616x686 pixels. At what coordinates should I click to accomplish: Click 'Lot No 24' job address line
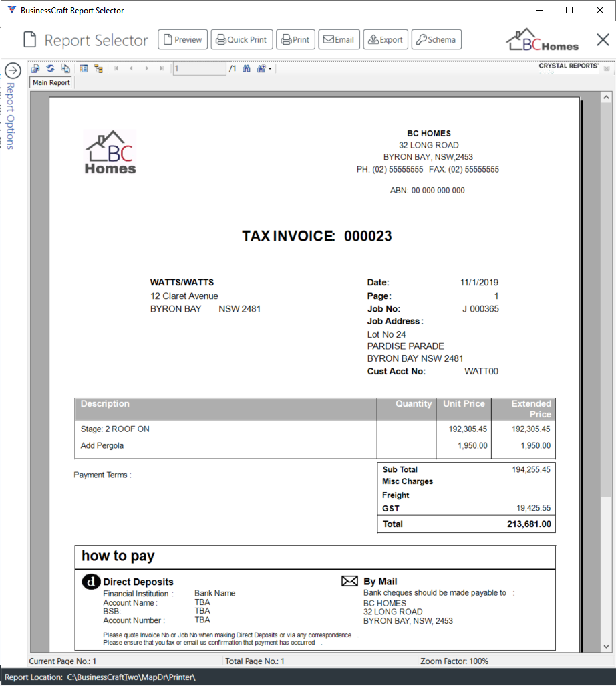point(386,335)
